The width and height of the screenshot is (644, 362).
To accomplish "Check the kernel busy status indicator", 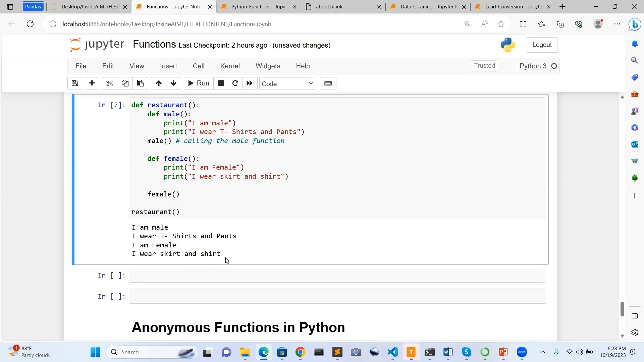I will coord(554,66).
